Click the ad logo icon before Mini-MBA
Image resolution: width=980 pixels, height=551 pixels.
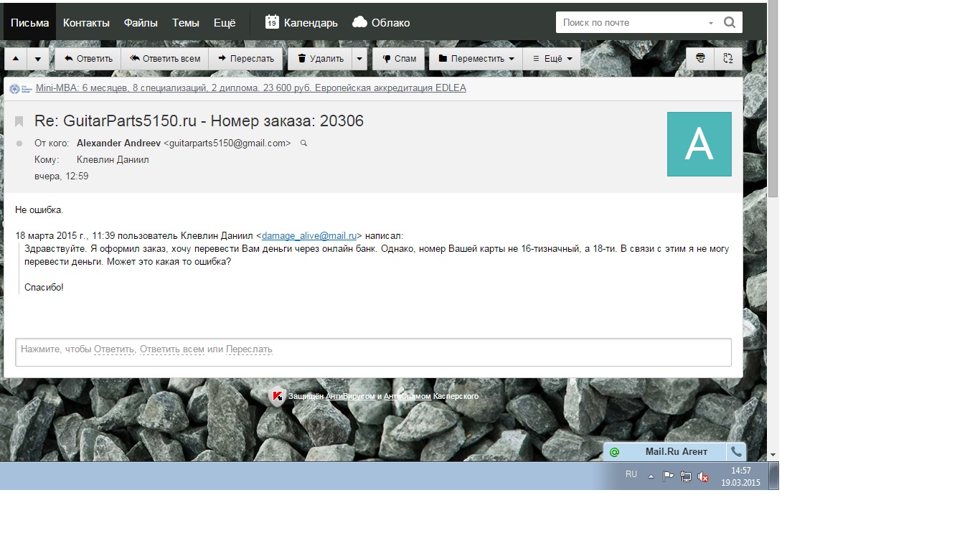(x=21, y=88)
